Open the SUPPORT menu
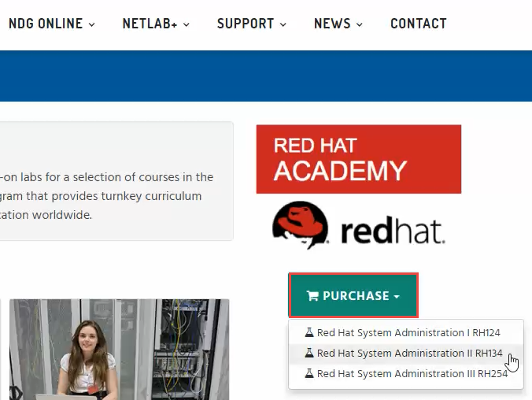Screen dimensions: 532x400 tap(251, 24)
